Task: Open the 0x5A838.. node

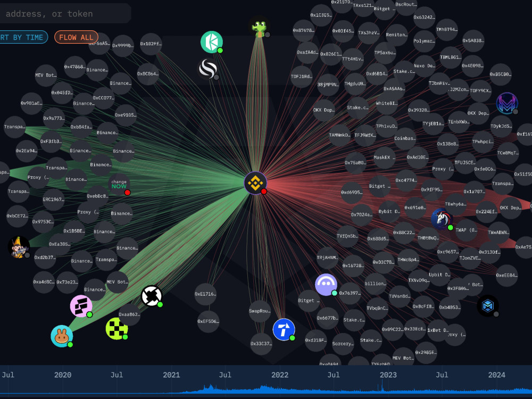Action: point(473,41)
